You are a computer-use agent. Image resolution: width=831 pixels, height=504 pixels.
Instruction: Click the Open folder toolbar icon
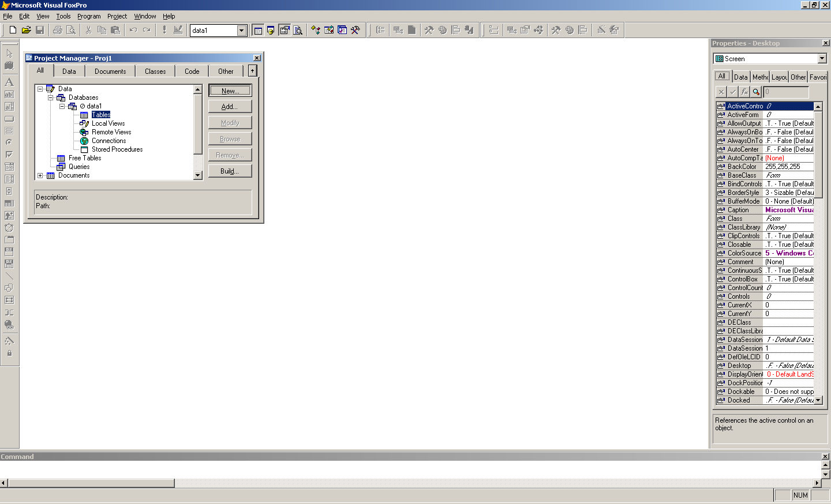[27, 30]
